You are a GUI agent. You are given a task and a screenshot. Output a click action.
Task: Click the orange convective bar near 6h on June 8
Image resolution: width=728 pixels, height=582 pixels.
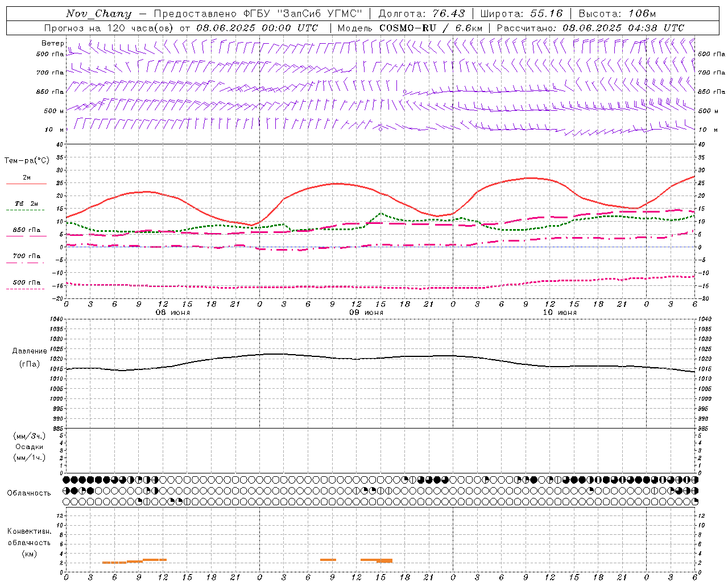coord(114,563)
